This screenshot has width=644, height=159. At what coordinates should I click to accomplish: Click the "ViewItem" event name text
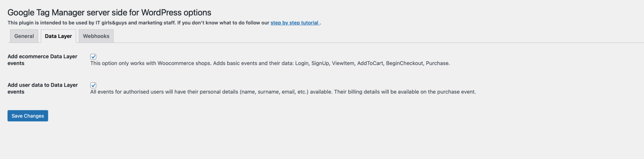click(x=343, y=63)
